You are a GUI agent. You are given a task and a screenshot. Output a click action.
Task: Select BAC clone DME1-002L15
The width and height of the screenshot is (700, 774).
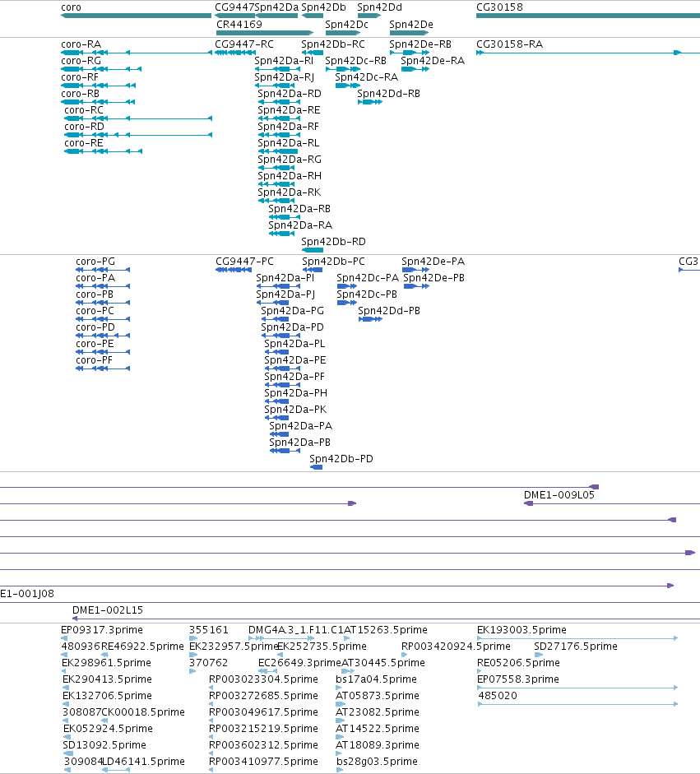[386, 618]
